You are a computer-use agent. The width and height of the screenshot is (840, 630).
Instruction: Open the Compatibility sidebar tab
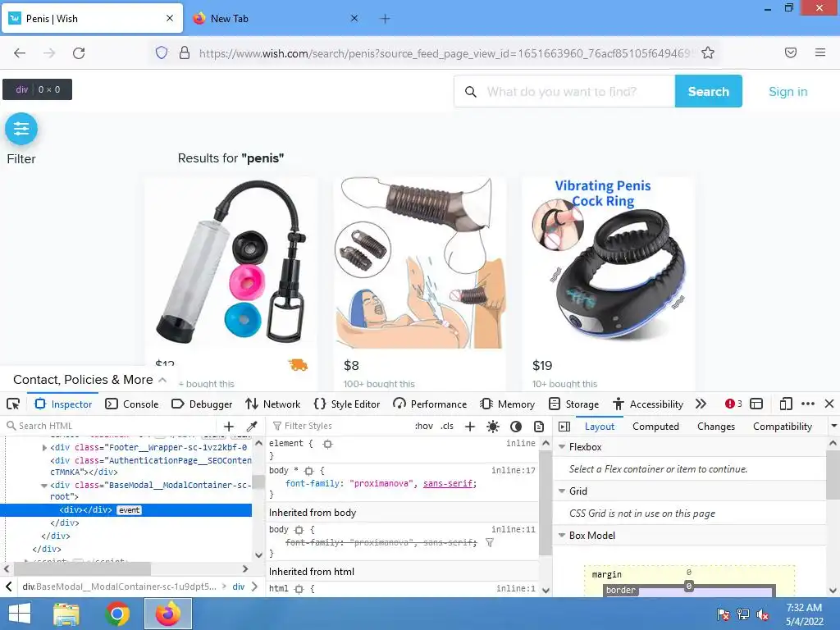[x=782, y=427]
